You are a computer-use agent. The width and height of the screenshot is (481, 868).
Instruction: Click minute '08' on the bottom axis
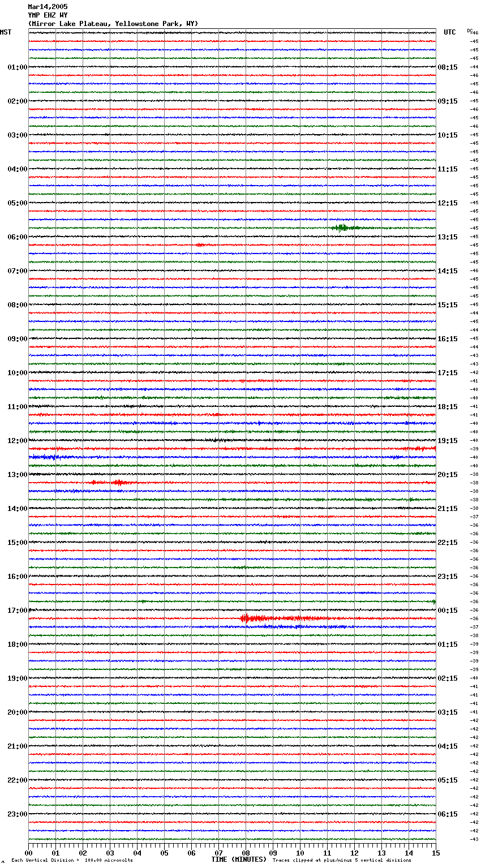tap(246, 853)
